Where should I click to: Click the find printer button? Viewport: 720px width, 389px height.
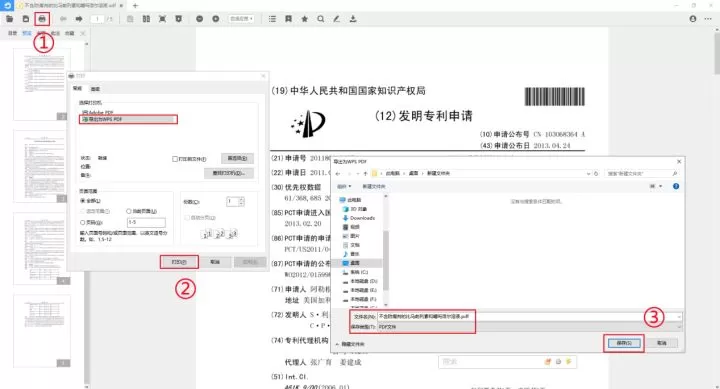(x=229, y=173)
